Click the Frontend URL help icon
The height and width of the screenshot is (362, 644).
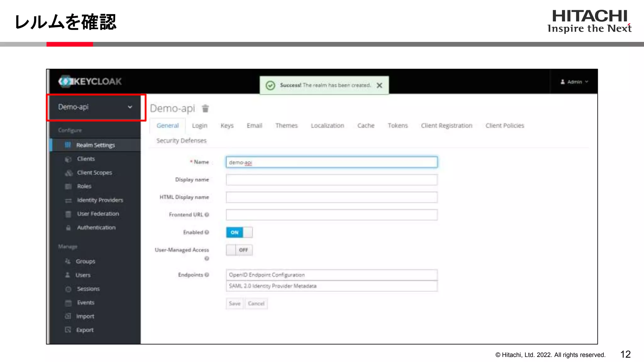tap(207, 215)
